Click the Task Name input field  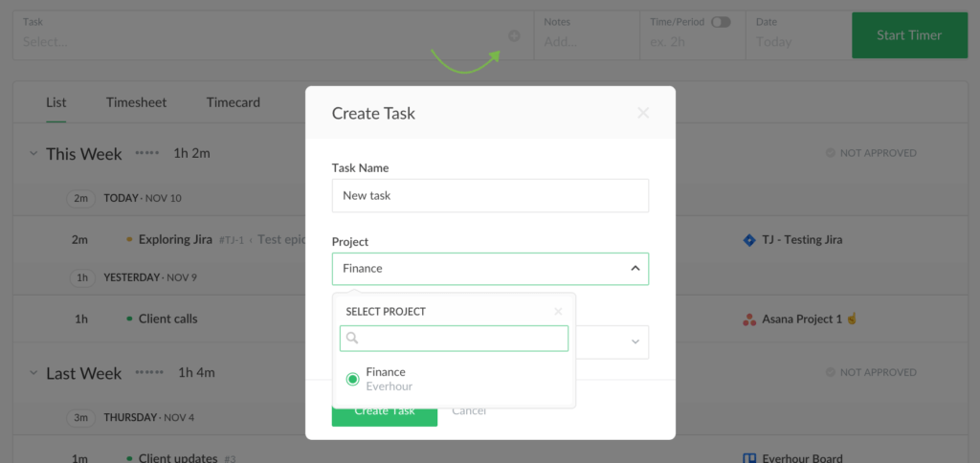click(x=490, y=195)
